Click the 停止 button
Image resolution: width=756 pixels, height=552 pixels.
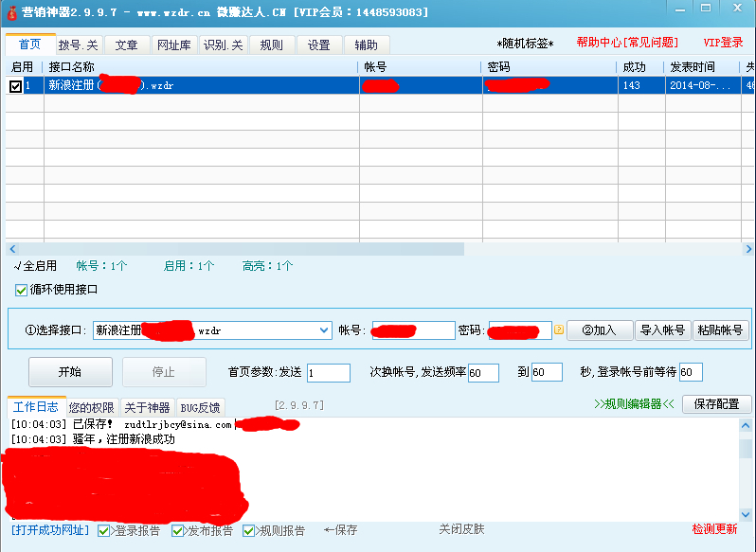[164, 372]
